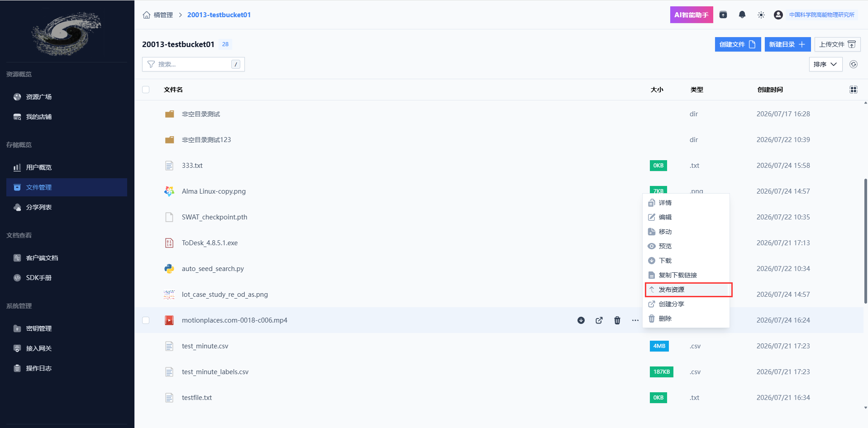Open the 排序 sort dropdown
868x428 pixels.
click(x=825, y=64)
